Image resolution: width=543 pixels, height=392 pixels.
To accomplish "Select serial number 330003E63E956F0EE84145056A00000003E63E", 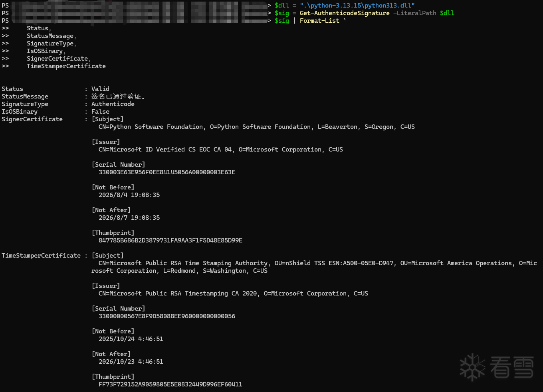I will [x=167, y=172].
